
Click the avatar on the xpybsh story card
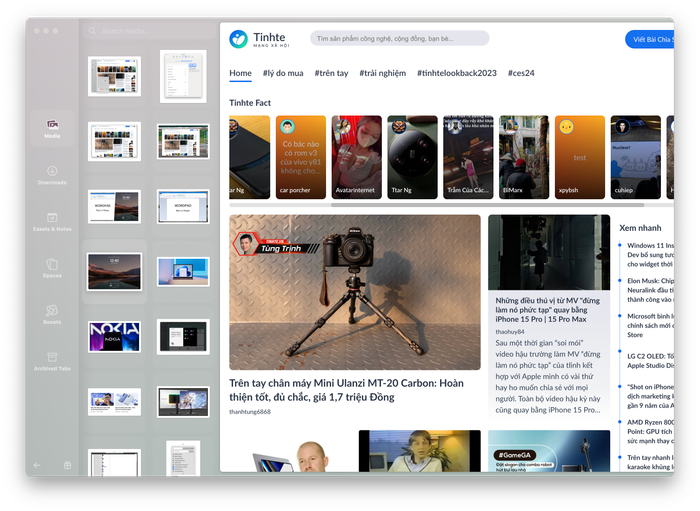click(567, 127)
